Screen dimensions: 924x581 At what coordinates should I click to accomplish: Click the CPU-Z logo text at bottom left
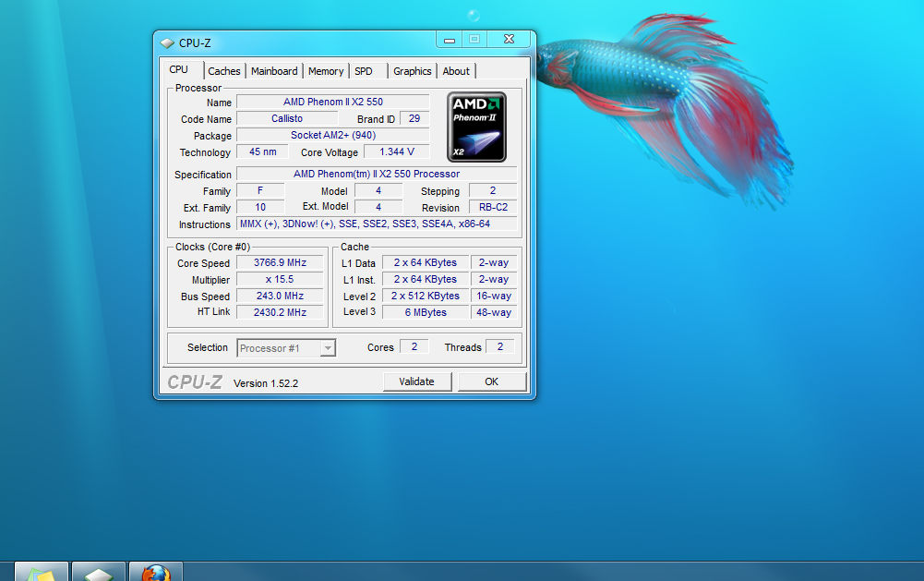pos(195,382)
